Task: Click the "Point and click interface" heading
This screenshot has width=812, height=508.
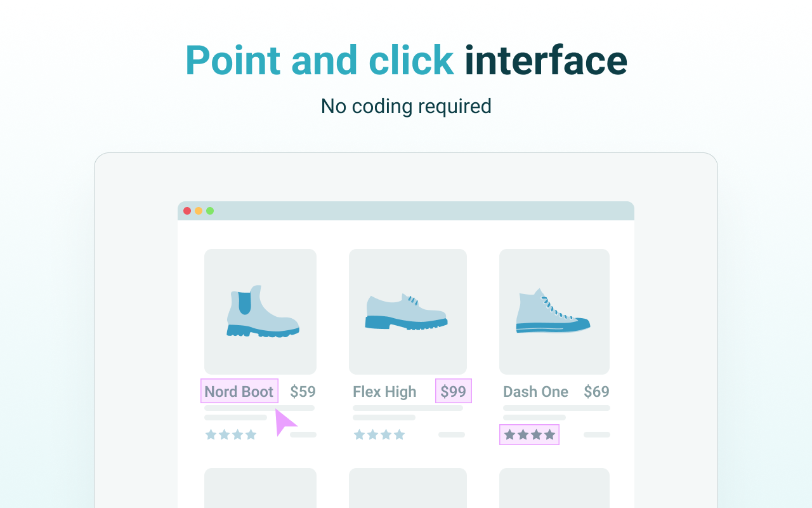Action: [x=406, y=61]
